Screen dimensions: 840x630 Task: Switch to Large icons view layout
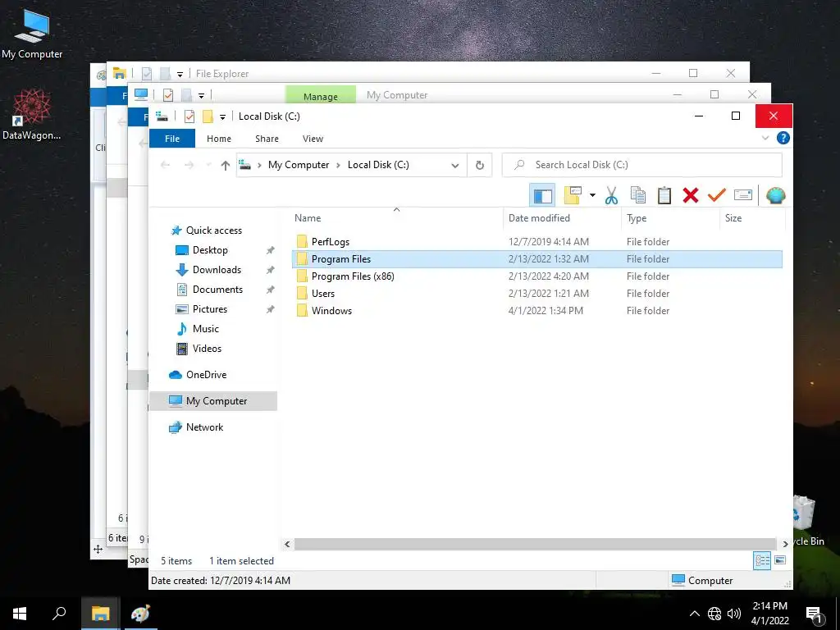pyautogui.click(x=780, y=560)
